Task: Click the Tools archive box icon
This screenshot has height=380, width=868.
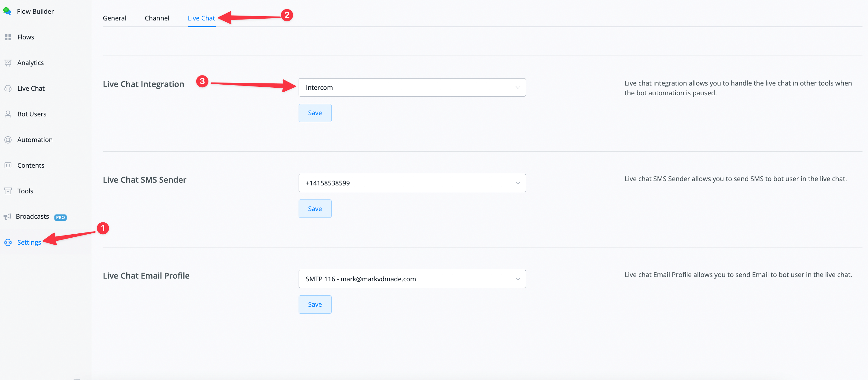Action: [8, 191]
